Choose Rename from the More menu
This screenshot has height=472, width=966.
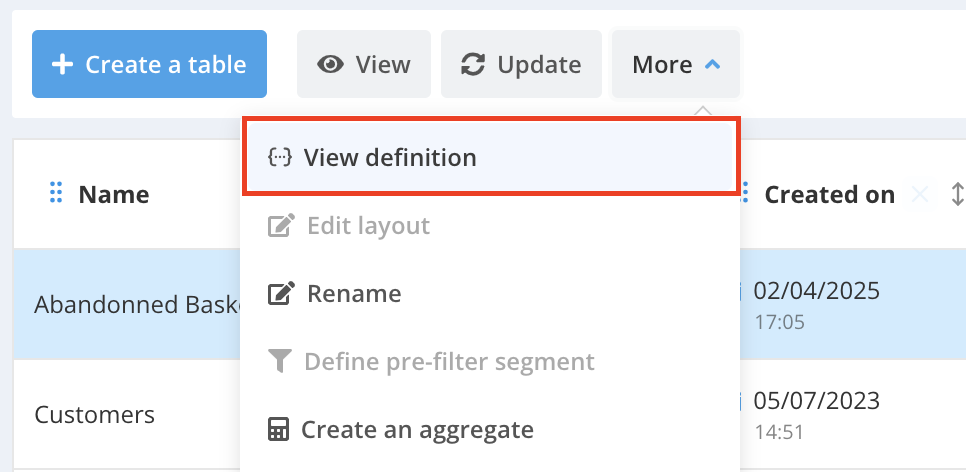click(x=354, y=294)
